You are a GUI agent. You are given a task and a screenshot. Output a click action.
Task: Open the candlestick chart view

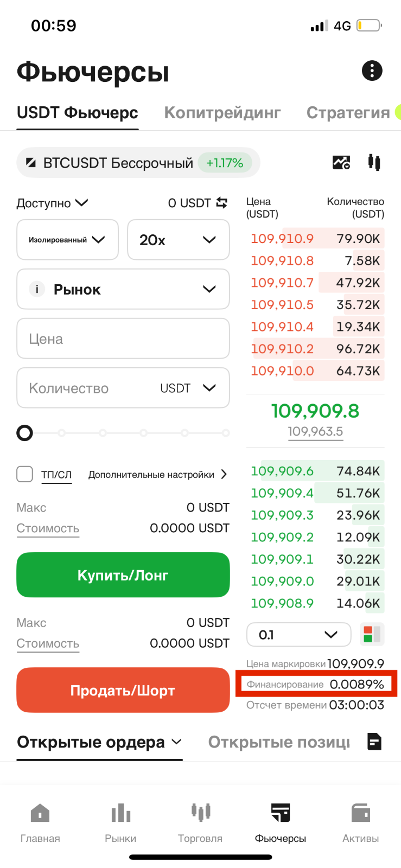coord(374,162)
